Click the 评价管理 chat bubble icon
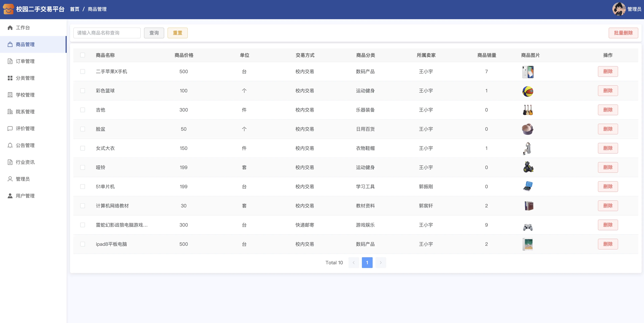This screenshot has width=644, height=323. point(10,129)
